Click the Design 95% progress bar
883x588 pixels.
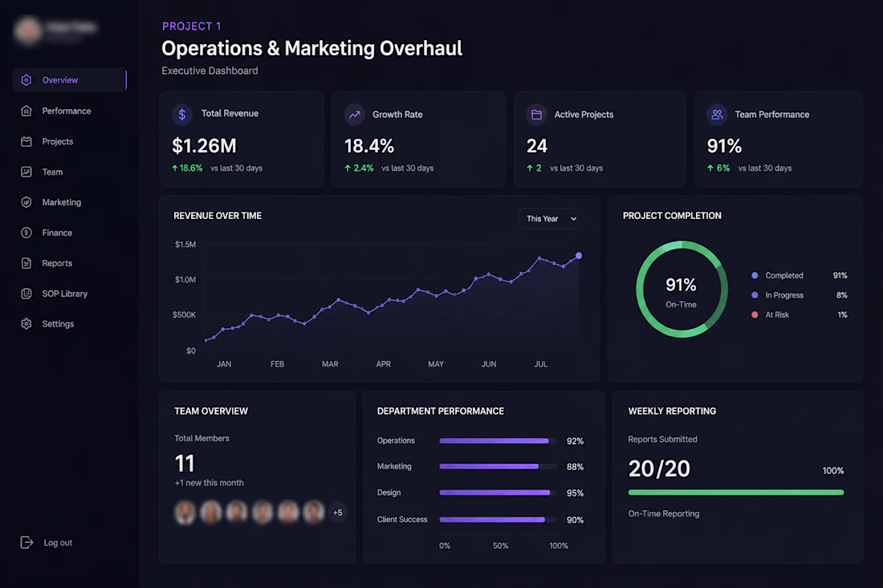coord(498,493)
